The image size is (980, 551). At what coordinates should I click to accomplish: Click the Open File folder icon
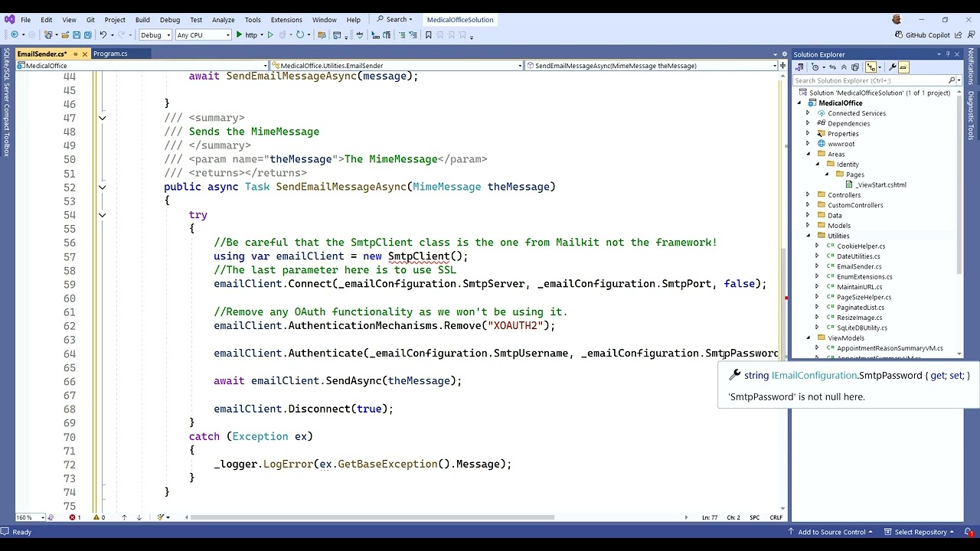65,34
